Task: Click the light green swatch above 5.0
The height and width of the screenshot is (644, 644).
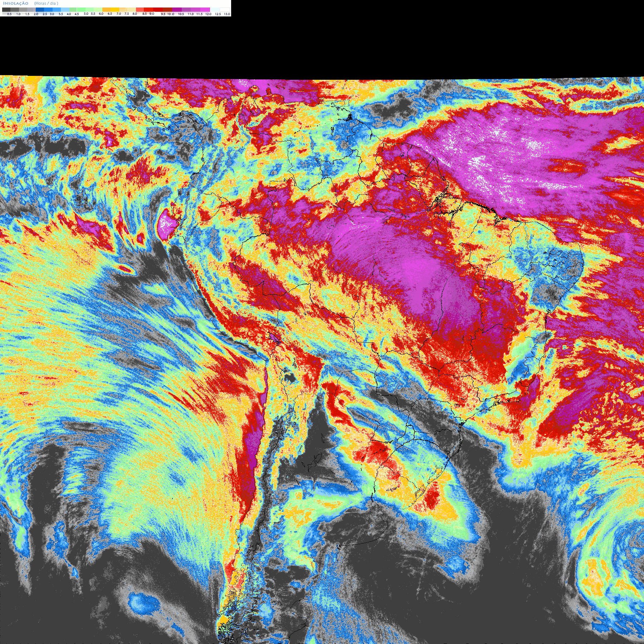Action: (x=81, y=10)
